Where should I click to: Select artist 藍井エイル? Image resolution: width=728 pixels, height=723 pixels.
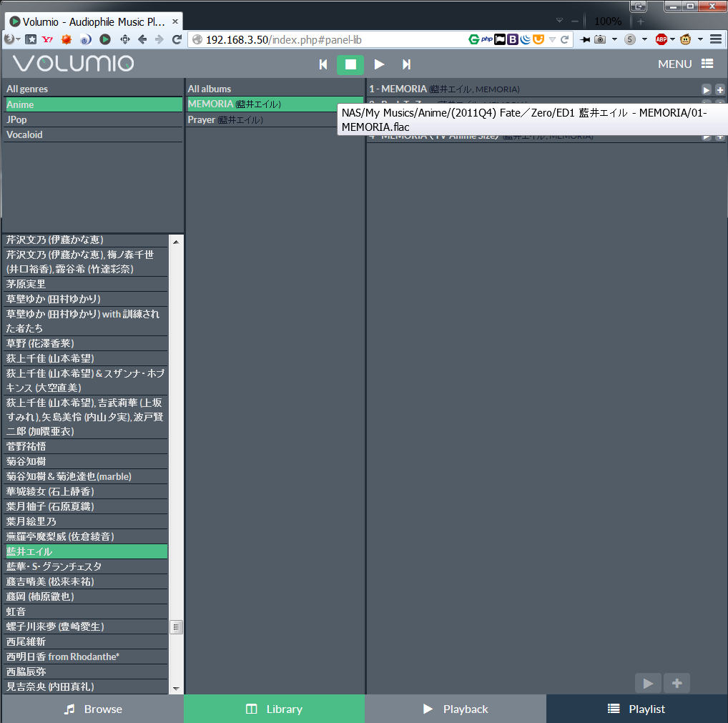(86, 551)
